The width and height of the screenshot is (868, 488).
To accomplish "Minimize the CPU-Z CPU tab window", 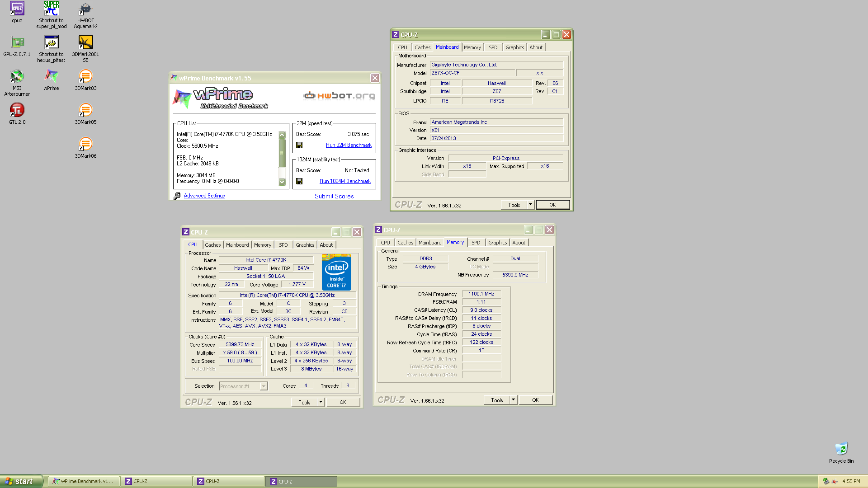I will [335, 232].
